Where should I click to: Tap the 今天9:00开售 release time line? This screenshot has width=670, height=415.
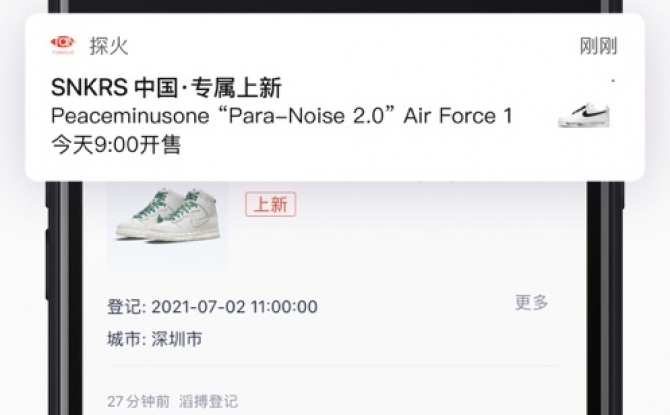pos(116,144)
